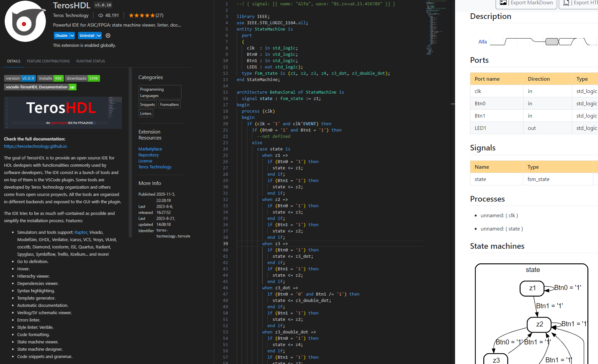Switch to the FEATURE CONTRIBUTIONS tab

pyautogui.click(x=48, y=61)
